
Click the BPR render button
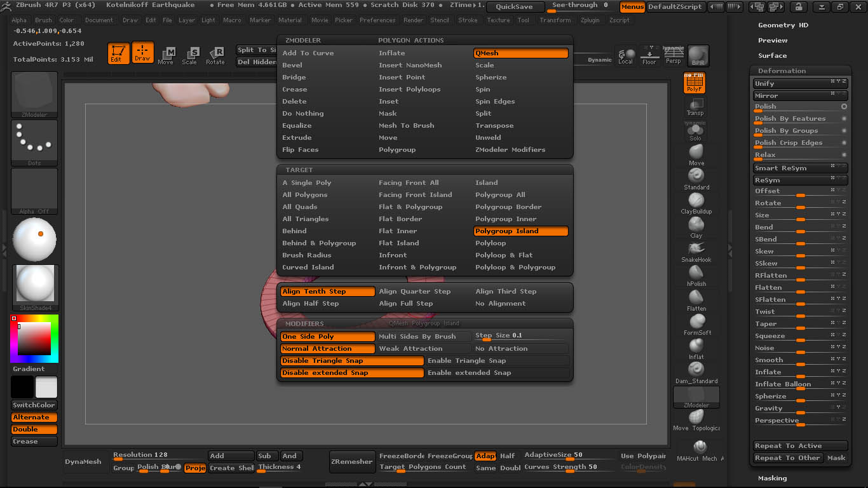(x=697, y=55)
